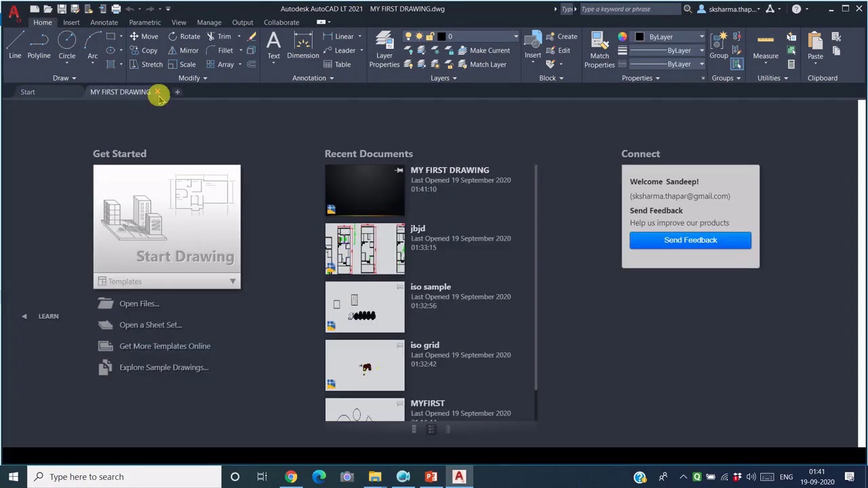Image resolution: width=868 pixels, height=488 pixels.
Task: Go to the Start file tab
Action: pyautogui.click(x=28, y=91)
